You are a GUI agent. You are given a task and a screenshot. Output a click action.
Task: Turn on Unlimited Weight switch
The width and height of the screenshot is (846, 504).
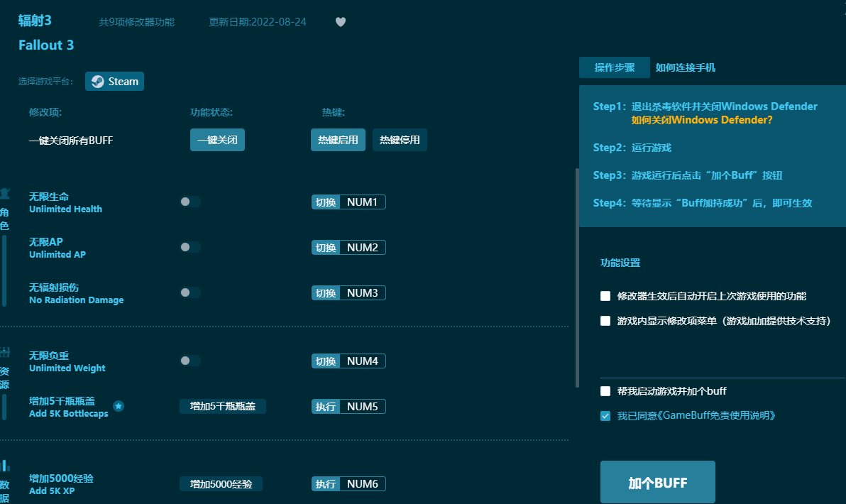pos(190,361)
